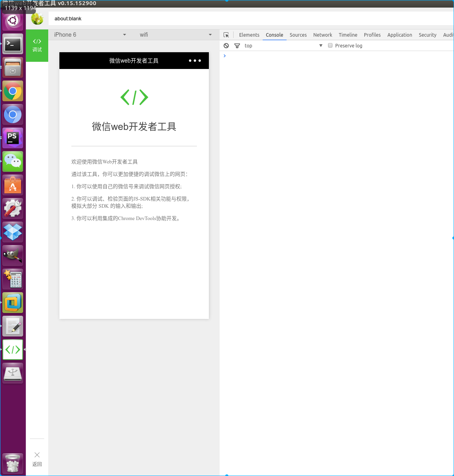Screen dimensions: 454x476
Task: Switch to the Profiles tab
Action: 372,35
